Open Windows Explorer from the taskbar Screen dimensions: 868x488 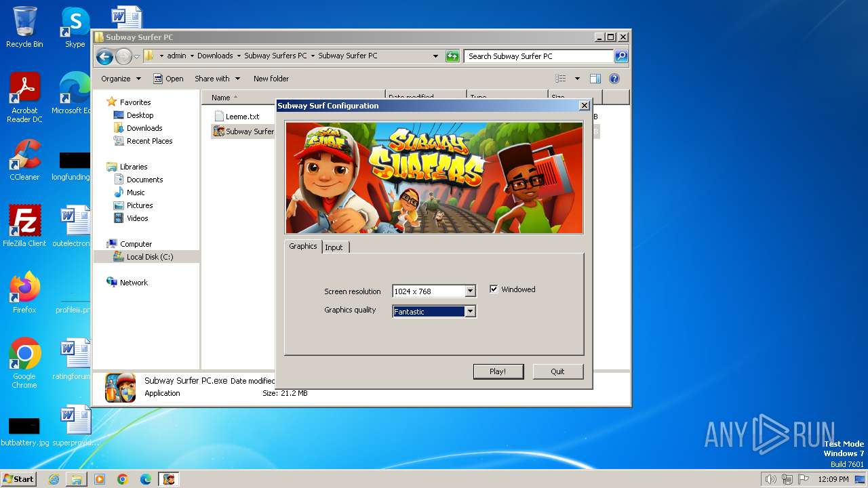77,479
